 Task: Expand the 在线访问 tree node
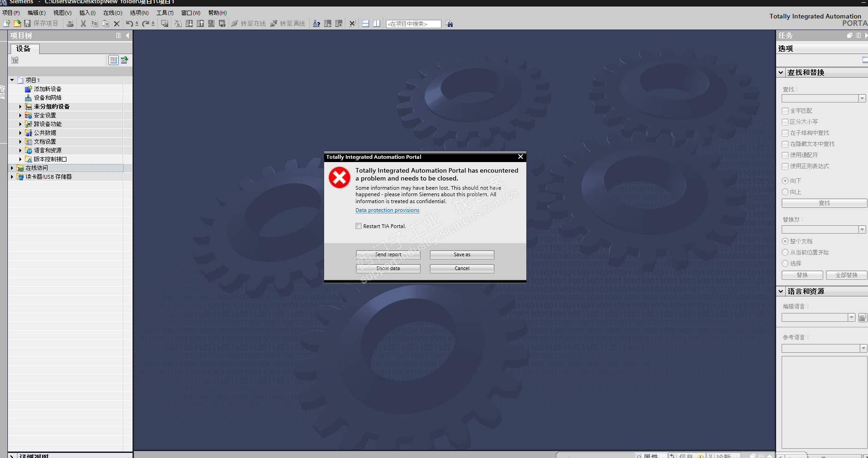[12, 168]
